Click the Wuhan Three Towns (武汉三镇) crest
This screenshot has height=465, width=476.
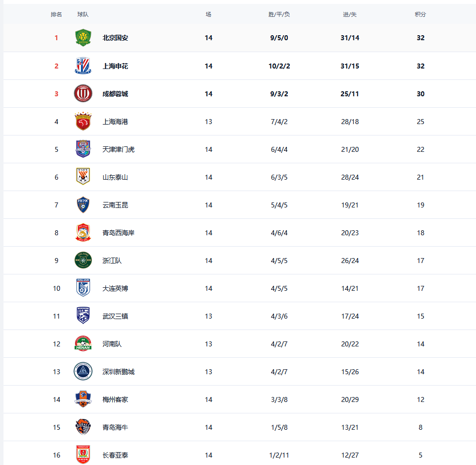83,316
